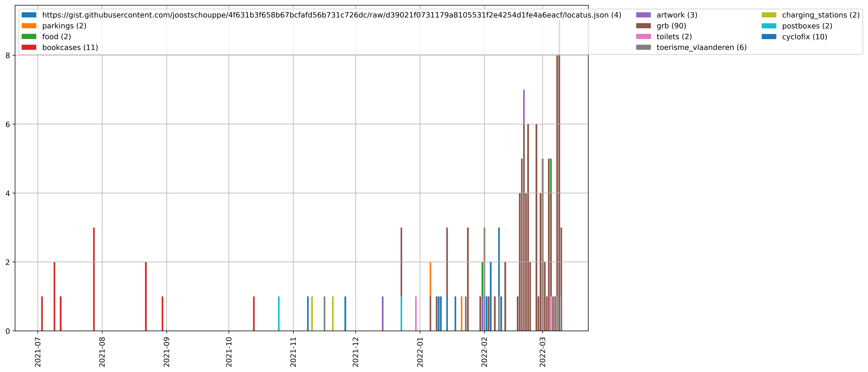
Task: Click the green food segment after 2022-03
Action: click(551, 176)
